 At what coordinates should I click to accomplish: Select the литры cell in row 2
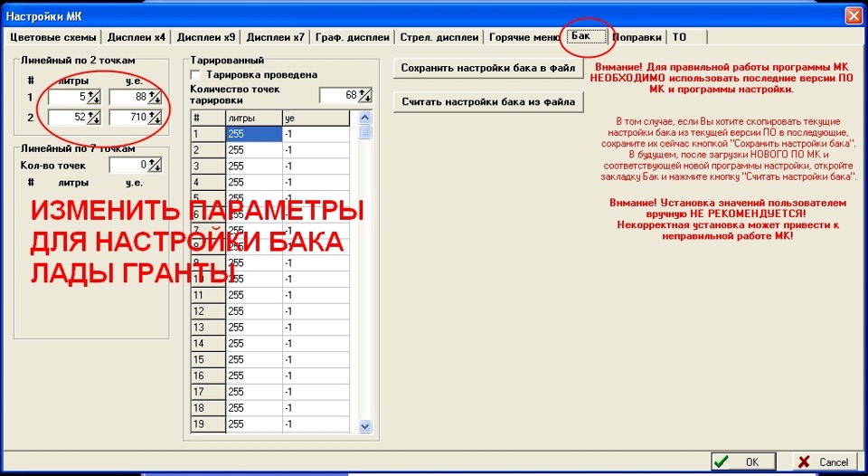coord(254,150)
